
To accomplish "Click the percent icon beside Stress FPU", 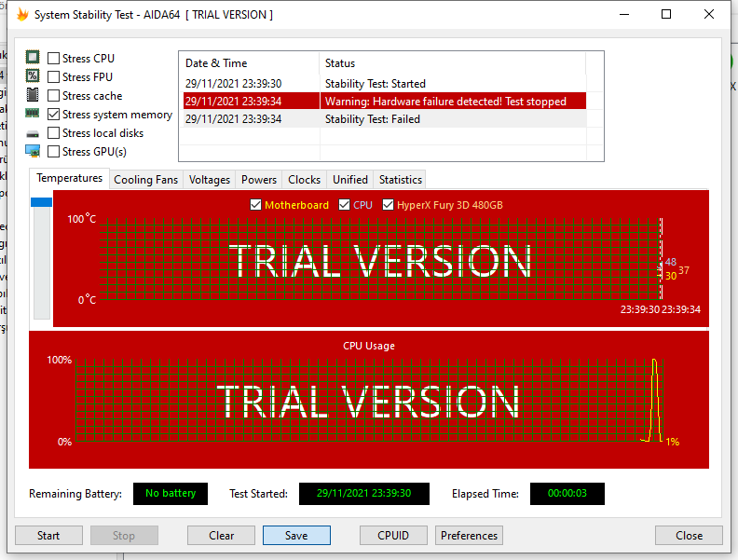I will (x=33, y=75).
